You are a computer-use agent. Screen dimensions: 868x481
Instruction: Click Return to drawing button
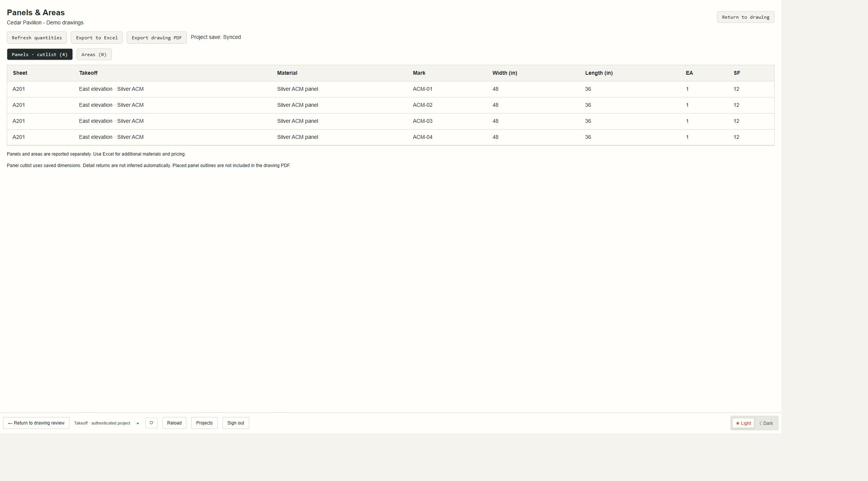[x=746, y=17]
